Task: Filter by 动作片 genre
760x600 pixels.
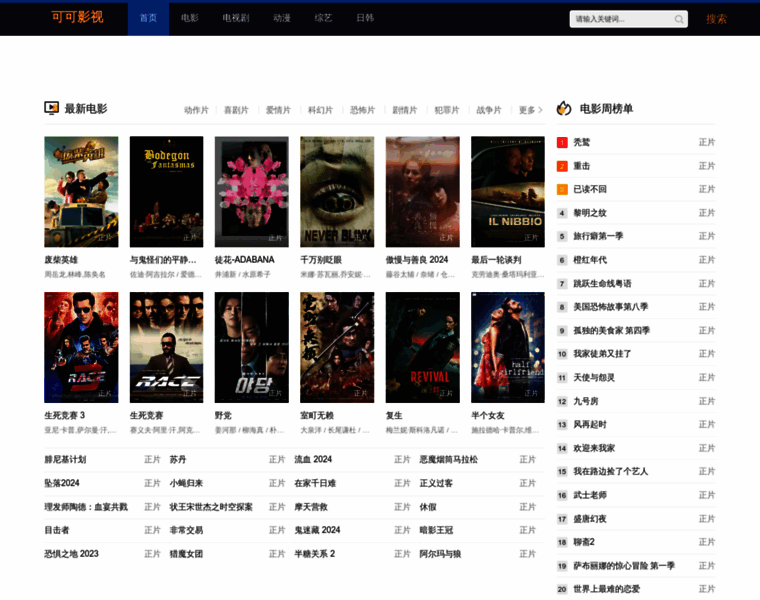Action: (x=196, y=110)
